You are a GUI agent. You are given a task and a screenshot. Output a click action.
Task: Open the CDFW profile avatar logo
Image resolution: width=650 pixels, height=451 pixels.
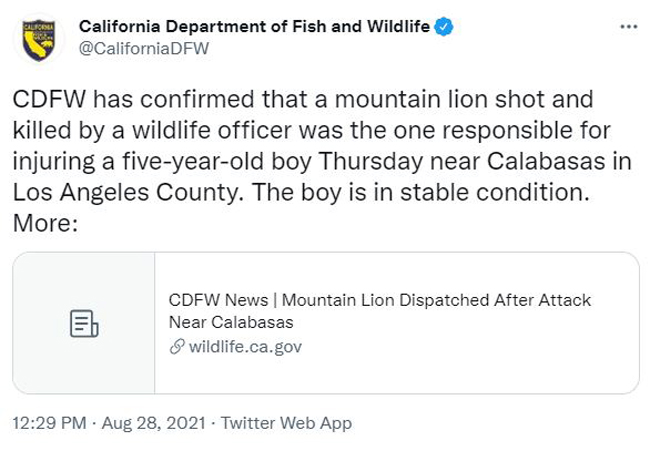click(39, 40)
